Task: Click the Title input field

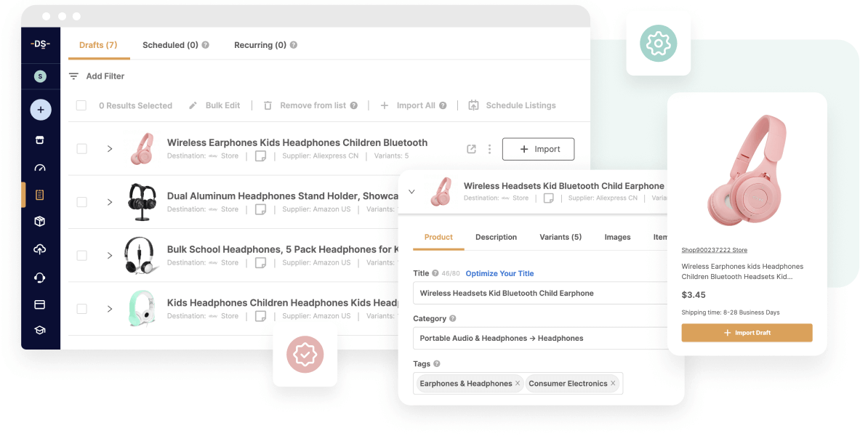Action: pyautogui.click(x=538, y=294)
